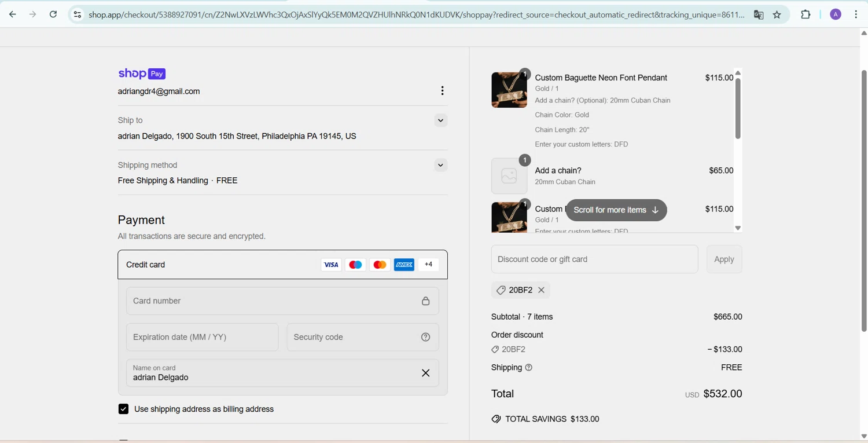This screenshot has height=443, width=868.
Task: Open Chrome profile avatar A
Action: (836, 14)
